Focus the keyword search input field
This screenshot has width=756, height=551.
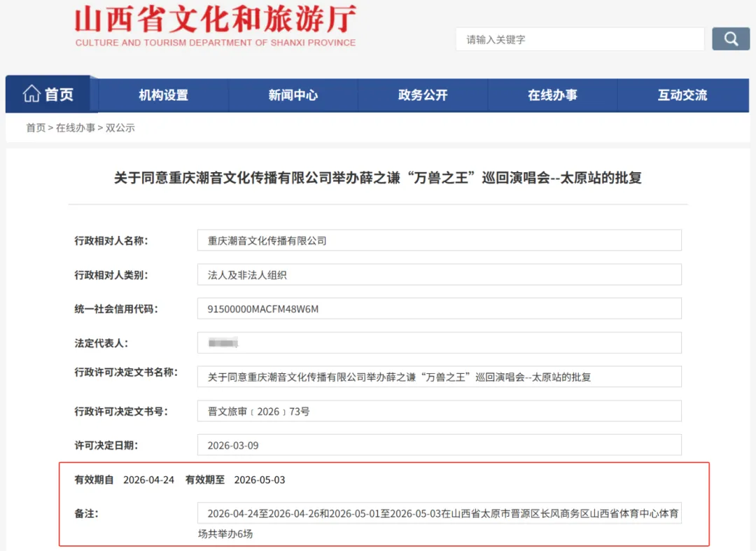580,39
